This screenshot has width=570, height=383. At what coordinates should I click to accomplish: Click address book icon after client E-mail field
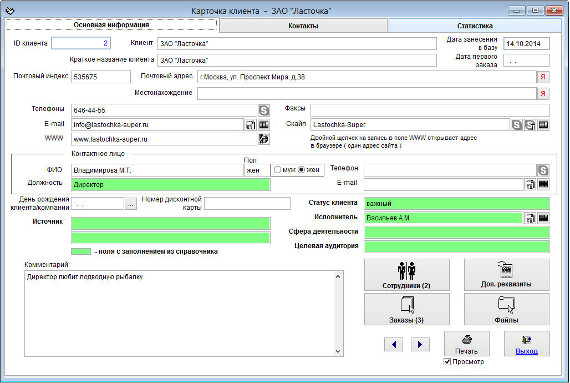264,125
